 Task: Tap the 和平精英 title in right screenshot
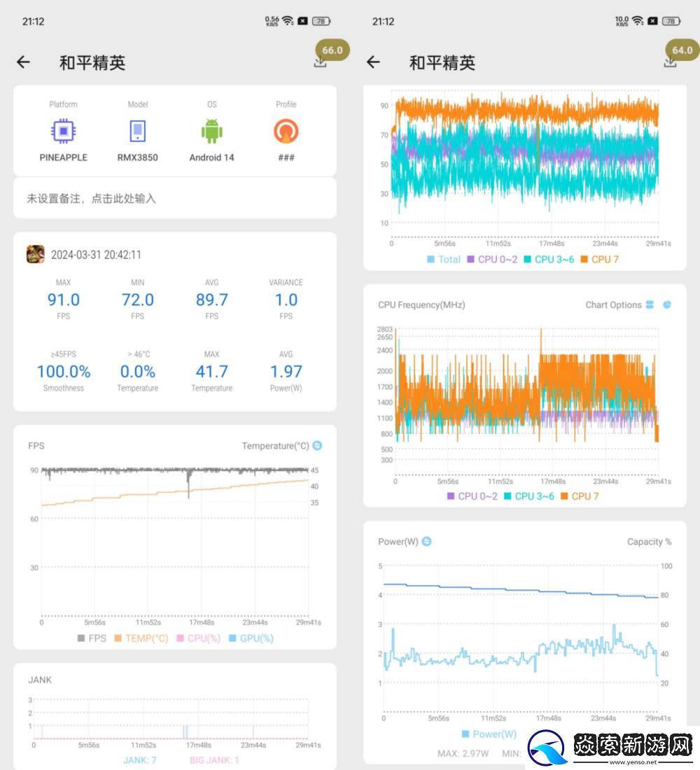442,62
